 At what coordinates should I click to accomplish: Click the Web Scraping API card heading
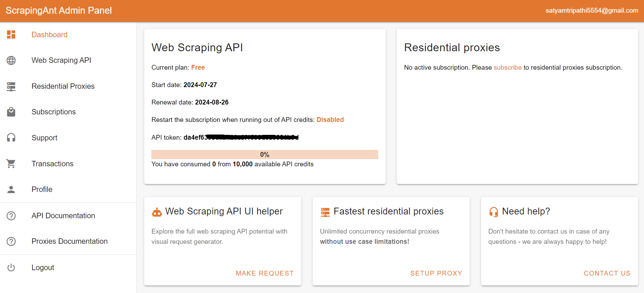pyautogui.click(x=197, y=47)
